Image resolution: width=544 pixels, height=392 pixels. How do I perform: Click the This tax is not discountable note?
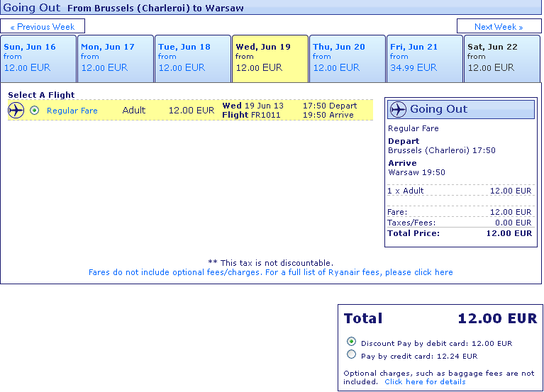tap(271, 263)
